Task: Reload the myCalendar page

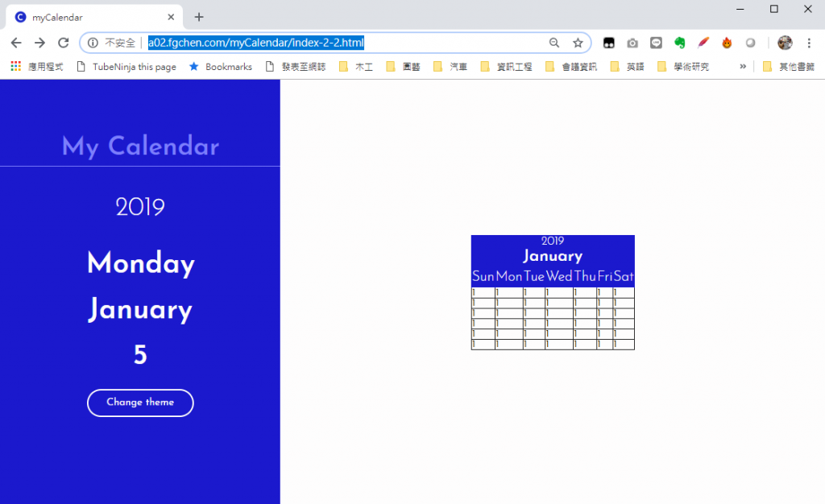Action: click(x=63, y=43)
